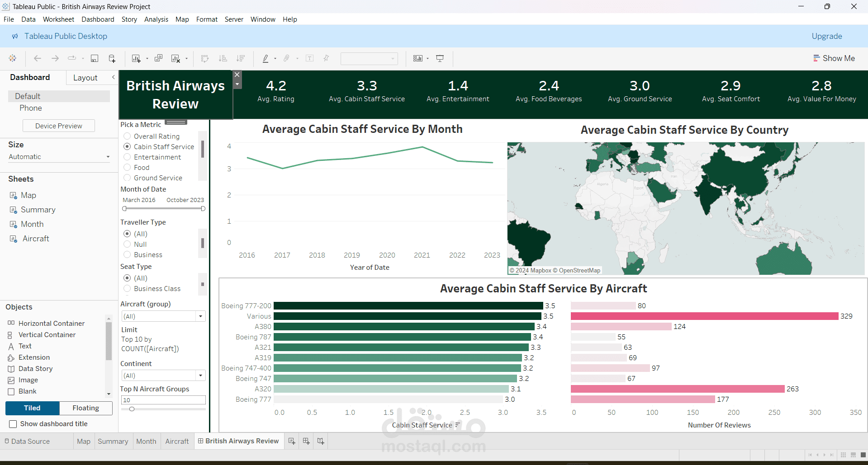Click the Save icon in toolbar
Screen dimensions: 868x465
(95, 58)
